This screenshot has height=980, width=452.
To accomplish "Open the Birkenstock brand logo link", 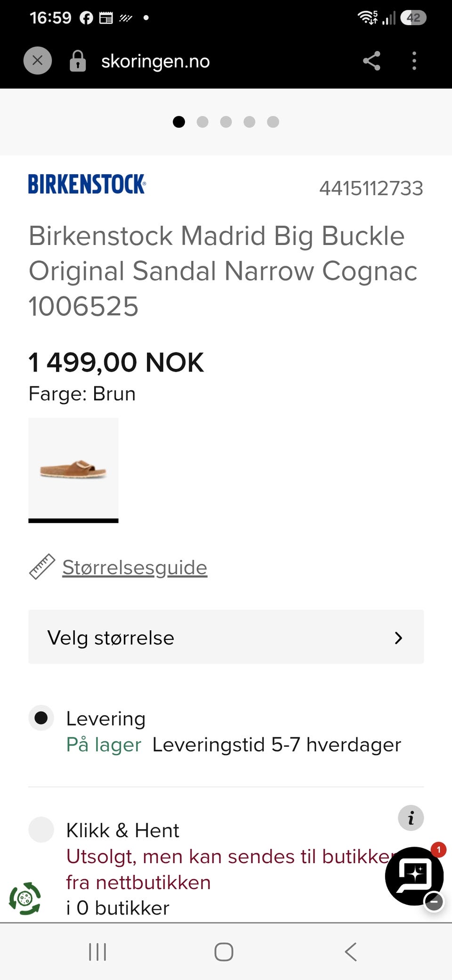I will point(87,184).
